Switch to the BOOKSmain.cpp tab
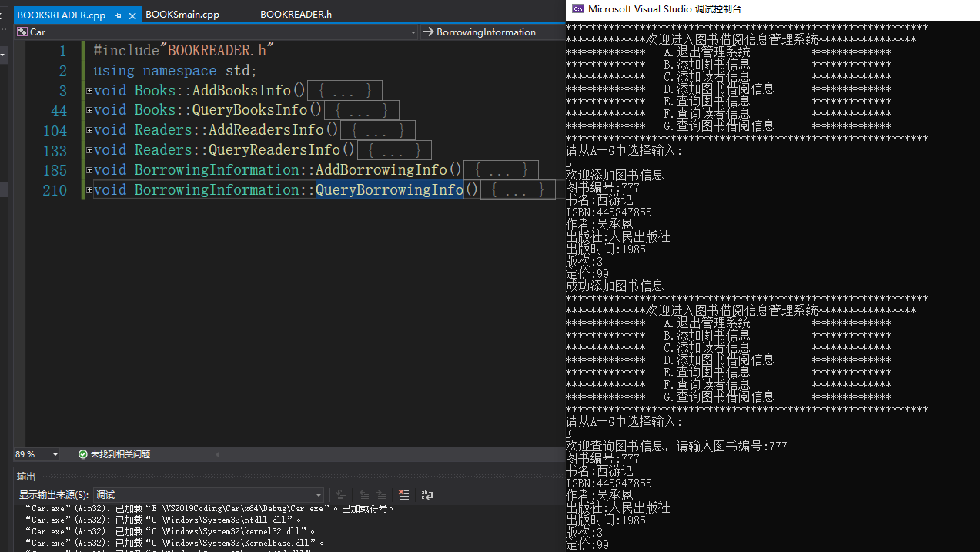The height and width of the screenshot is (552, 980). [182, 15]
